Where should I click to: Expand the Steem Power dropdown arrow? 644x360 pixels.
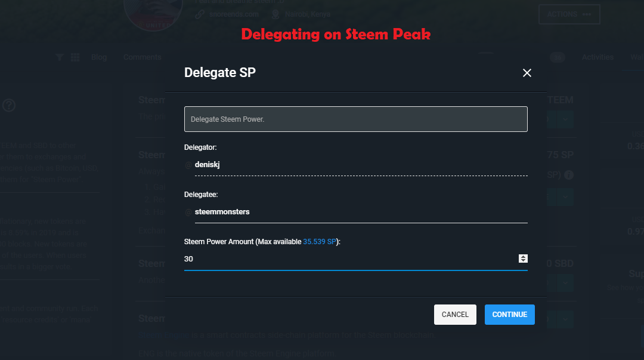pyautogui.click(x=565, y=197)
